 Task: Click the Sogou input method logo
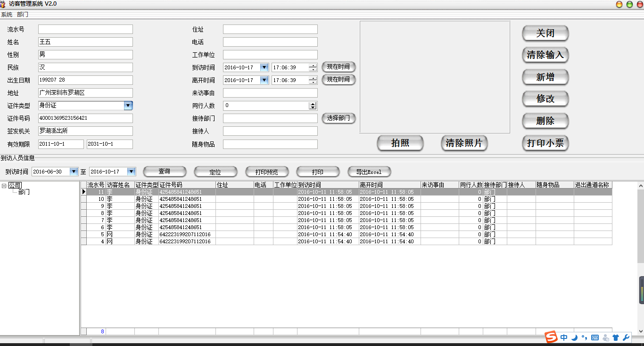pyautogui.click(x=551, y=337)
